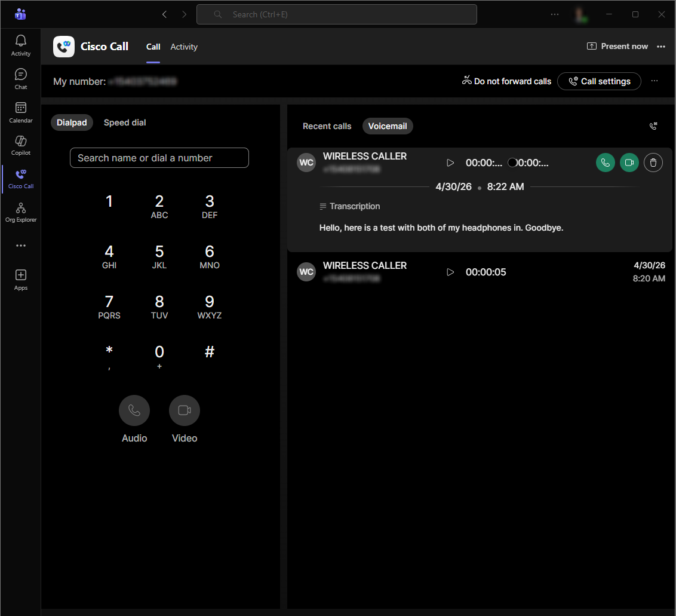Click the 00:00:05 voicemail duration
676x616 pixels.
486,272
